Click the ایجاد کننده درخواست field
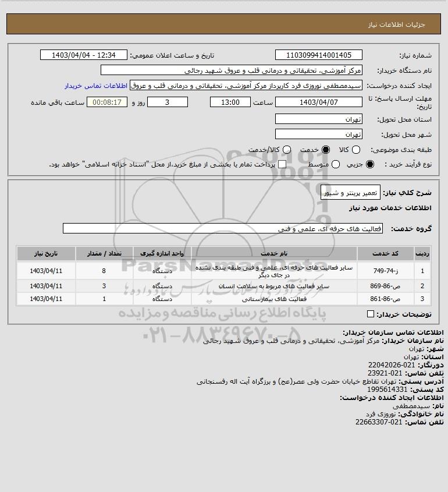 [246, 86]
